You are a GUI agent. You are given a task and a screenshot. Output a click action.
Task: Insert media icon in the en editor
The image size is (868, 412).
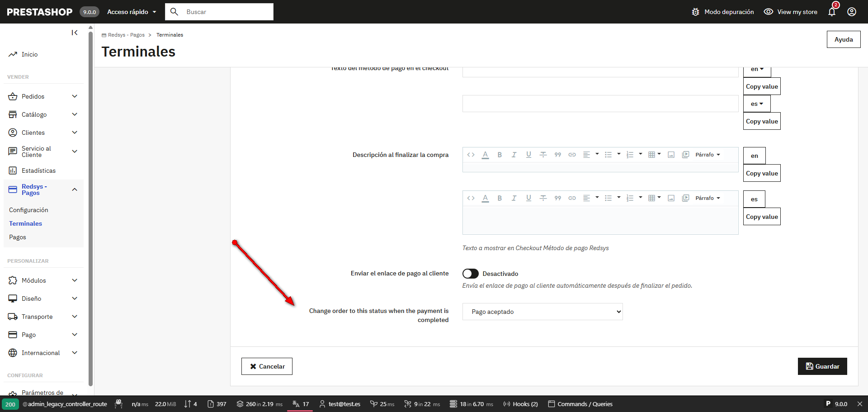tap(685, 155)
